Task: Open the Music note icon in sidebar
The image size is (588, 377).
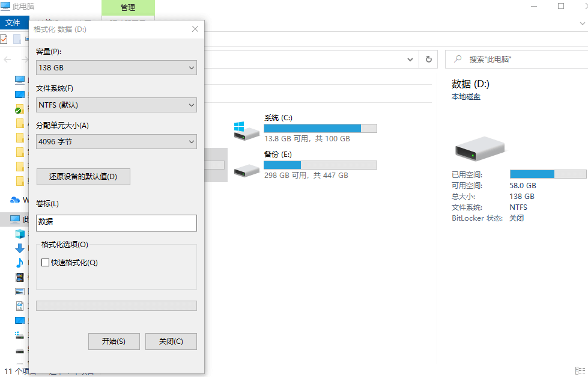Action: point(19,263)
